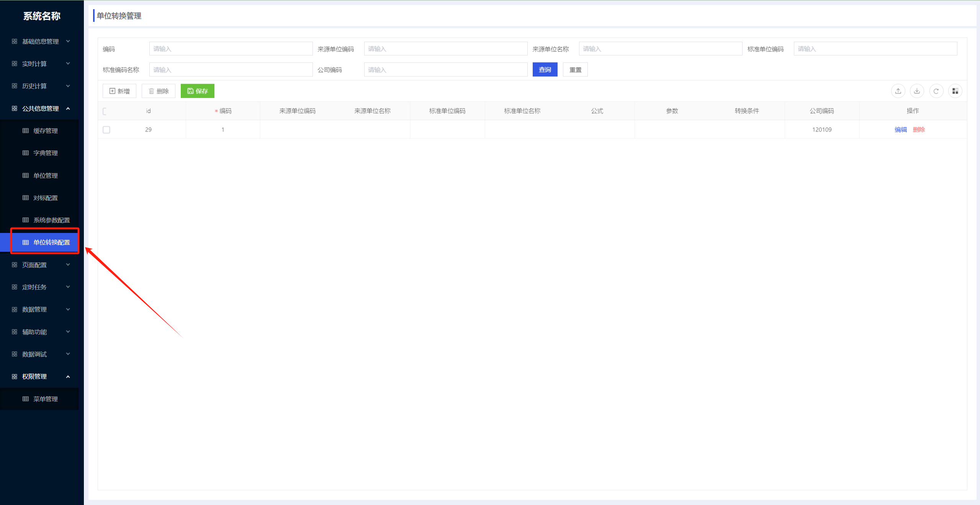
Task: Click the 转换条件 column header
Action: click(747, 111)
